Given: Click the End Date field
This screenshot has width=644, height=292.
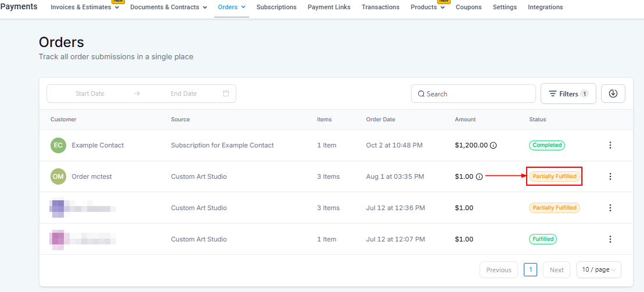Looking at the screenshot, I should click(x=184, y=93).
